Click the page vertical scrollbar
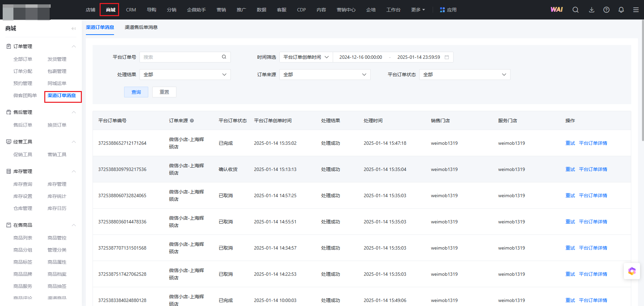 tap(643, 81)
